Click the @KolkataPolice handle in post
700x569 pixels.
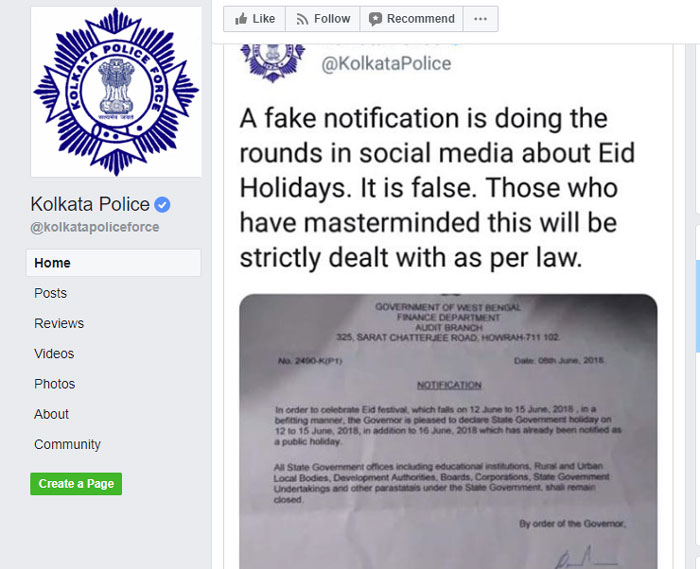386,63
